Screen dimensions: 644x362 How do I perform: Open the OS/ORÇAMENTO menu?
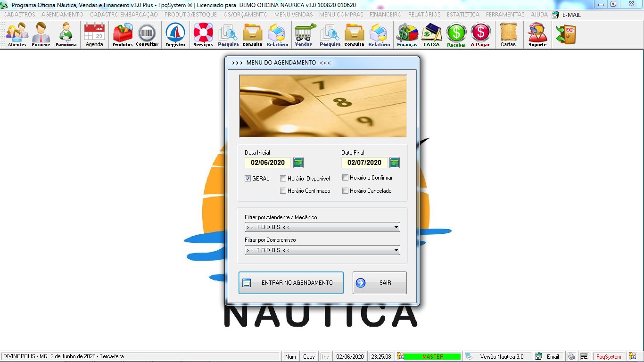coord(246,15)
